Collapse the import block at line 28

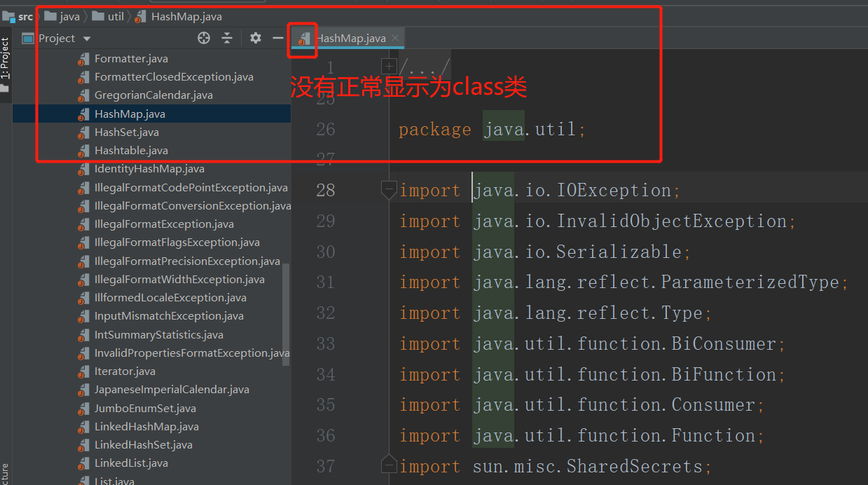(388, 191)
